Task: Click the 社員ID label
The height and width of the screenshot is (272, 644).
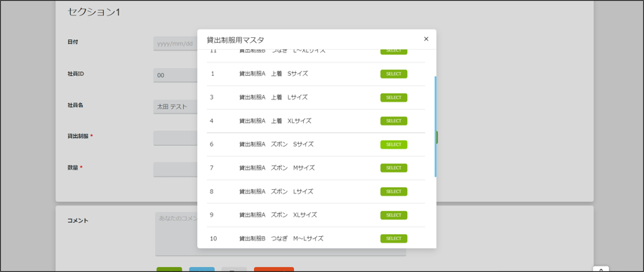Action: click(76, 74)
